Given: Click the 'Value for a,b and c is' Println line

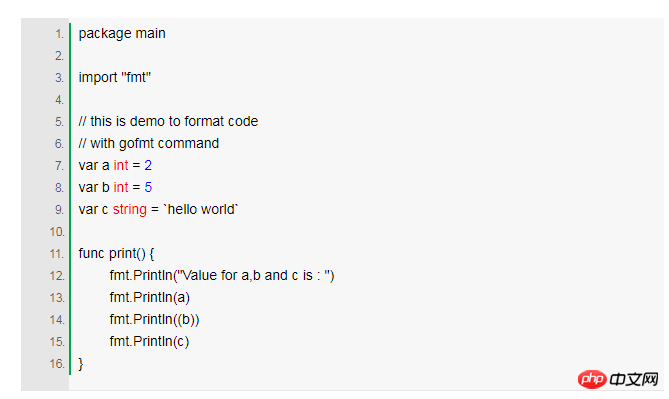Looking at the screenshot, I should (222, 276).
